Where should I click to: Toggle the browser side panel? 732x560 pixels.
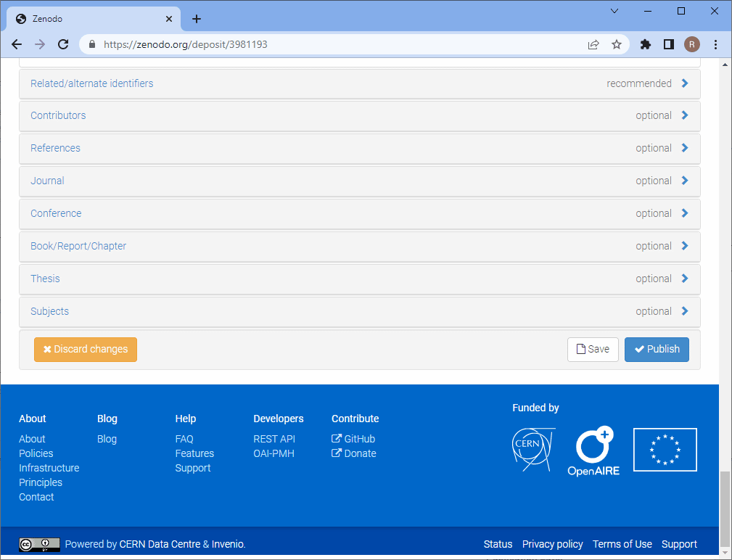(668, 44)
